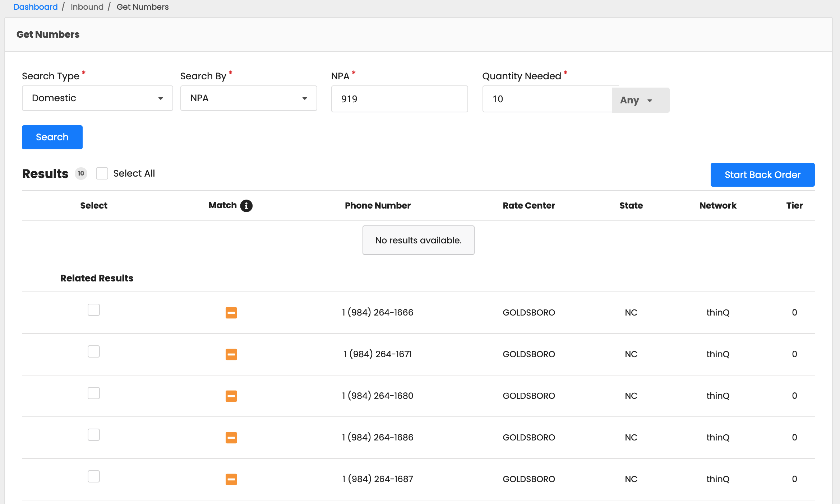
Task: Expand the Any quantity dropdown
Action: 641,100
